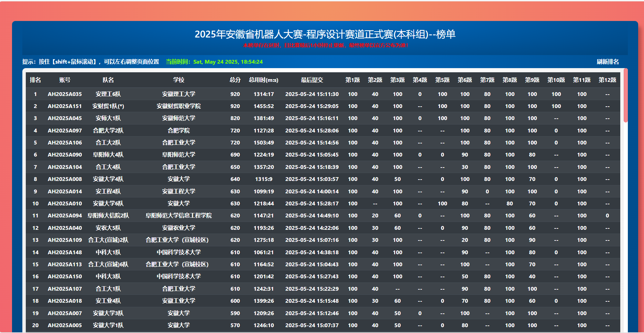Click the 刷新排名 refresh ranking button
The width and height of the screenshot is (644, 333).
608,62
